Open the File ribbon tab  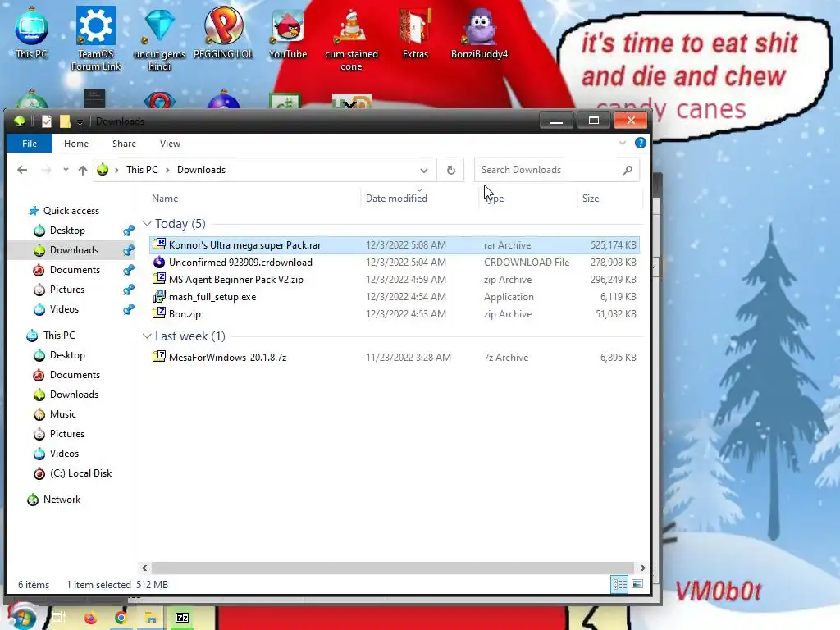click(x=30, y=144)
